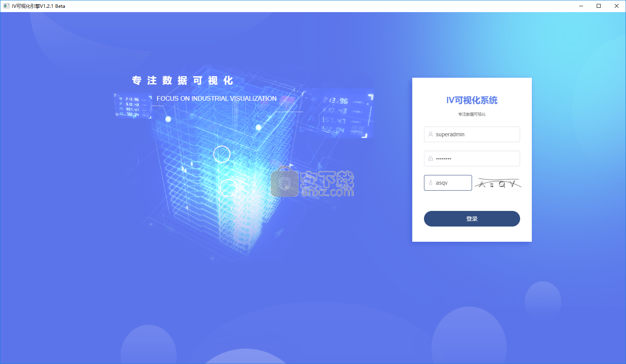Click the 专注数据可视化 subtitle under the login title
Viewport: 626px width, 364px height.
(472, 114)
